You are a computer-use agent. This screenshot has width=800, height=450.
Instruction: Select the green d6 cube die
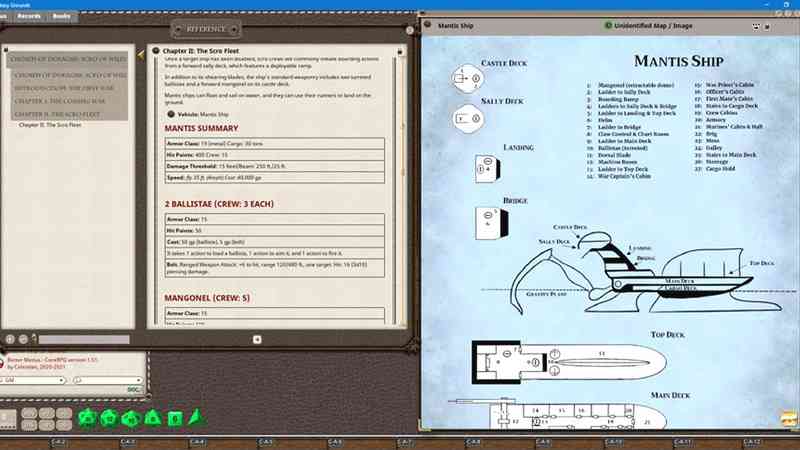(x=175, y=418)
